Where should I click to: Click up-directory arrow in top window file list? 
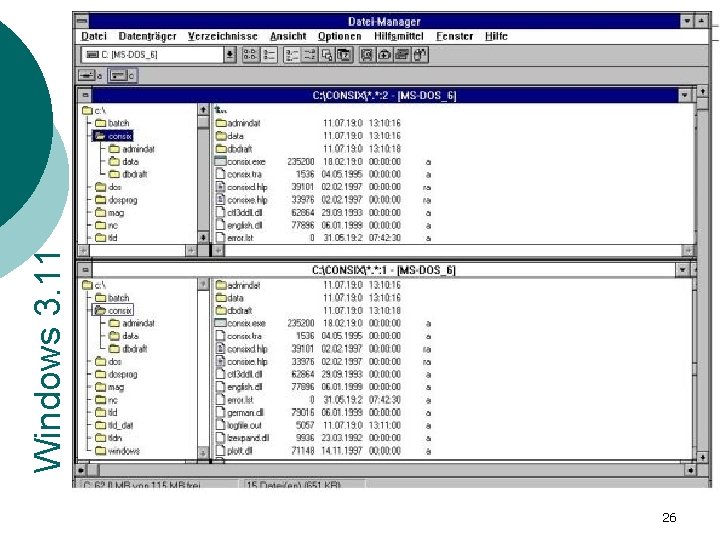221,110
